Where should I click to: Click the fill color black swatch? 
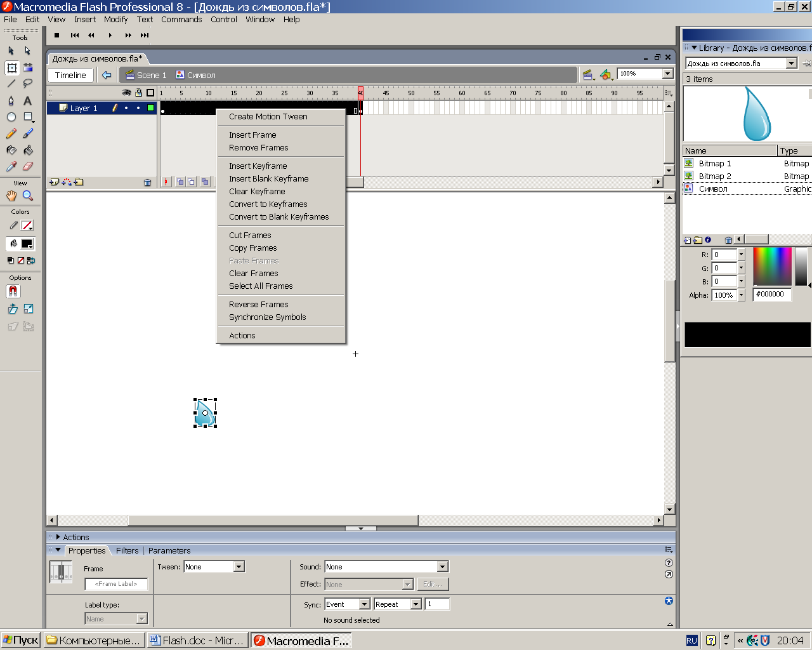pos(27,244)
